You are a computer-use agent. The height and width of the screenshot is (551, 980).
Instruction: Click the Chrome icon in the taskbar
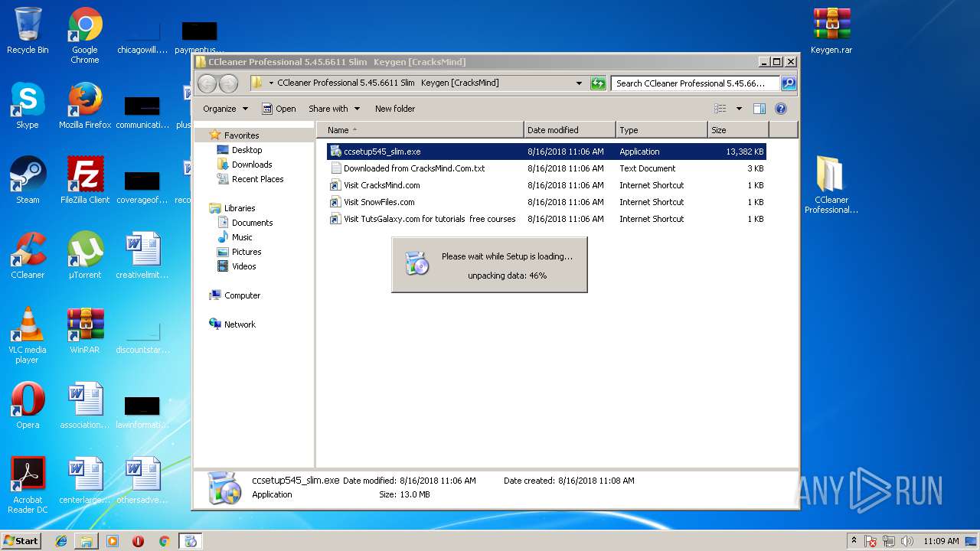click(164, 541)
